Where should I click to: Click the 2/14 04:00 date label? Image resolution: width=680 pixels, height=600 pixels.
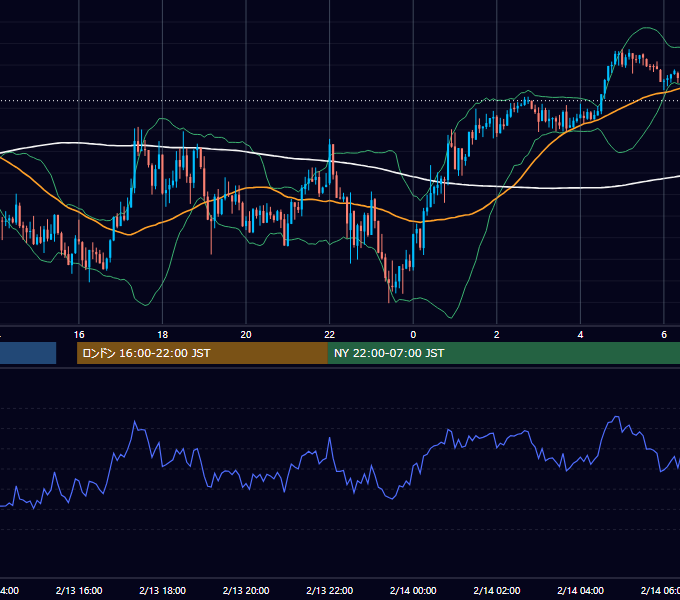tap(580, 590)
